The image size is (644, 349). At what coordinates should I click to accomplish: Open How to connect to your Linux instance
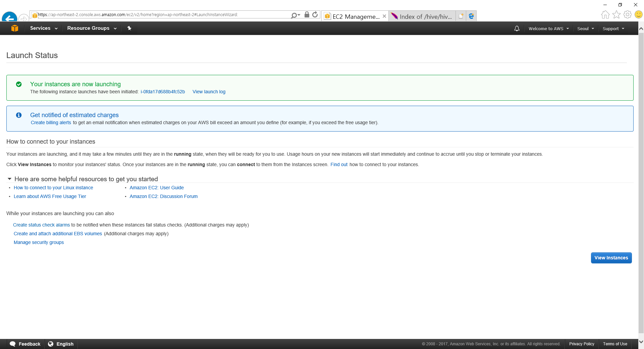pyautogui.click(x=53, y=188)
